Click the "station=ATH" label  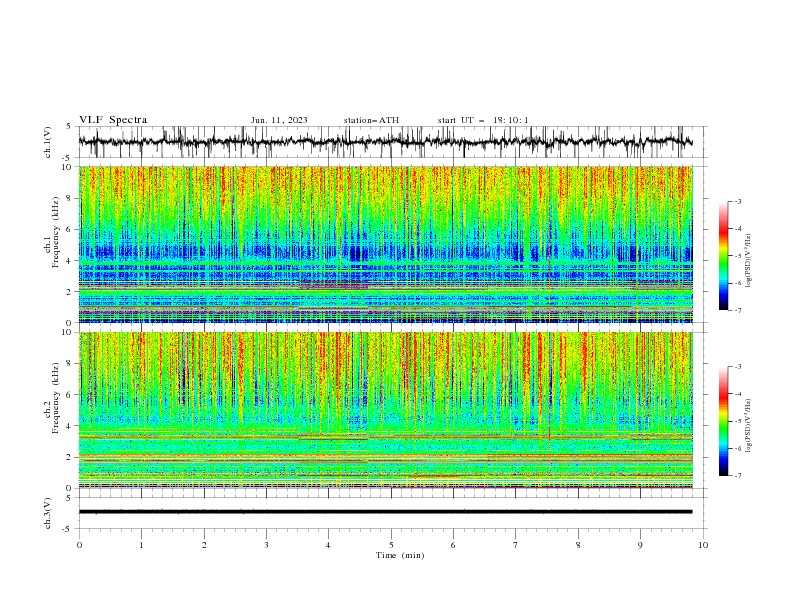pos(371,120)
